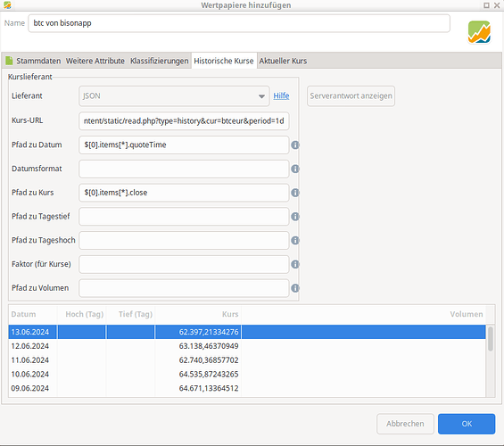The height and width of the screenshot is (446, 504).
Task: Click info icon beside Pfad zu Volumen
Action: [x=295, y=288]
